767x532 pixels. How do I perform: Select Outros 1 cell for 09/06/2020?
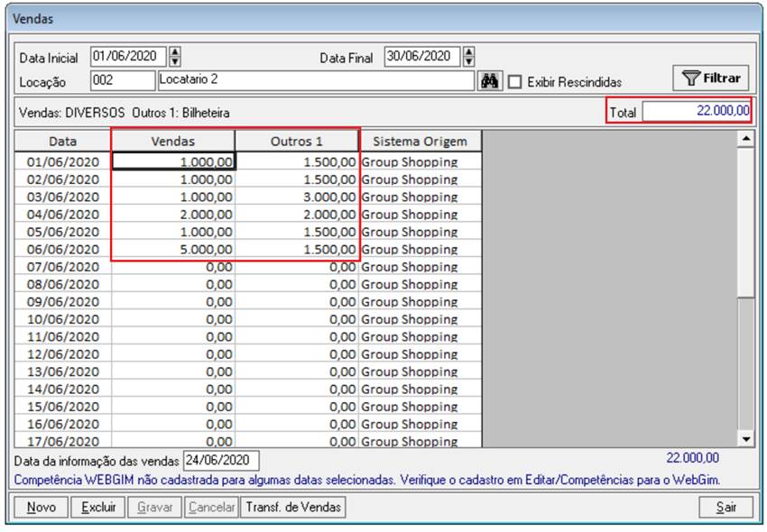tap(297, 302)
